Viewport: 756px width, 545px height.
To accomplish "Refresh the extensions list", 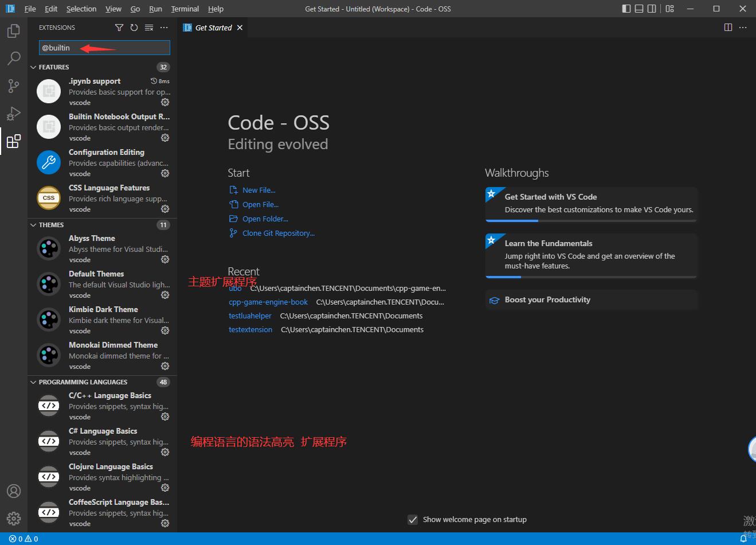I will pos(134,28).
